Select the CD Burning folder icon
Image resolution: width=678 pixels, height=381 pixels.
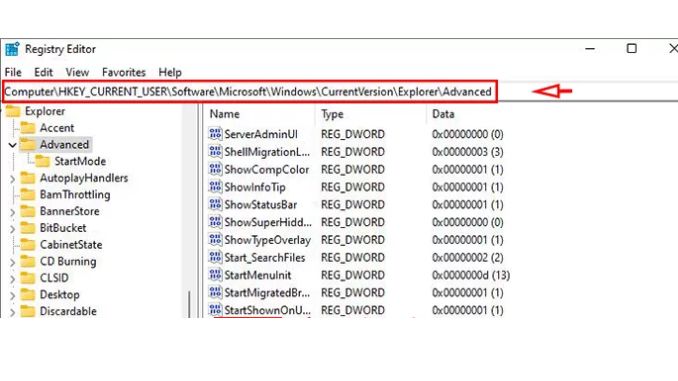[28, 261]
